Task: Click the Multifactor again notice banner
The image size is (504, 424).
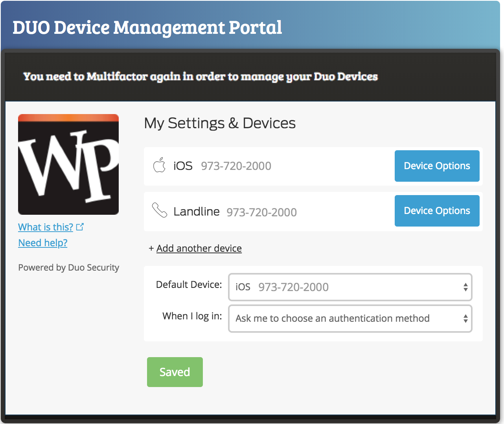Action: pyautogui.click(x=200, y=76)
